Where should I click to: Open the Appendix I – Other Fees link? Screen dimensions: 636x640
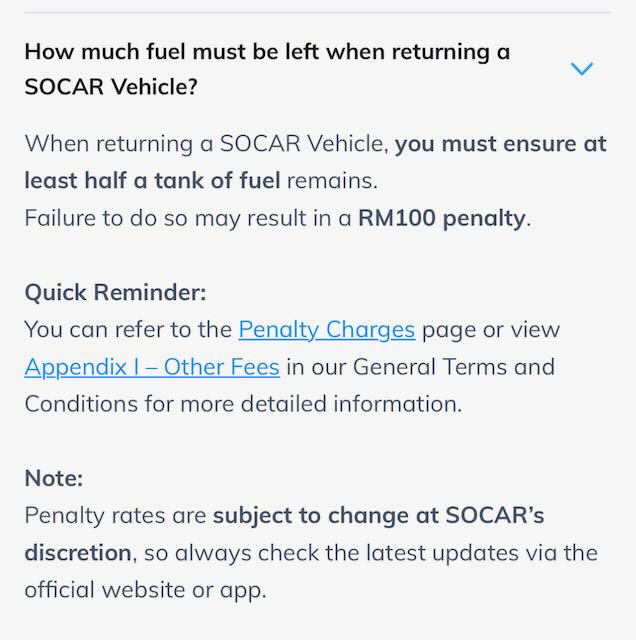(x=152, y=367)
